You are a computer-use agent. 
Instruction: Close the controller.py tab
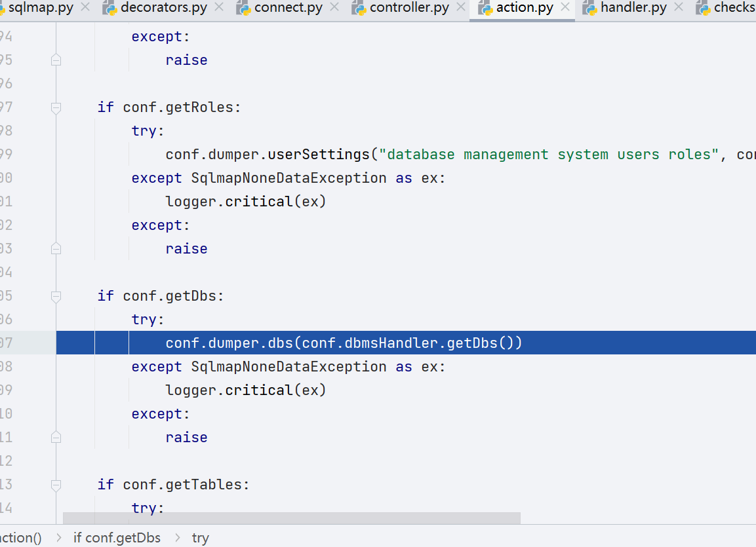[461, 7]
